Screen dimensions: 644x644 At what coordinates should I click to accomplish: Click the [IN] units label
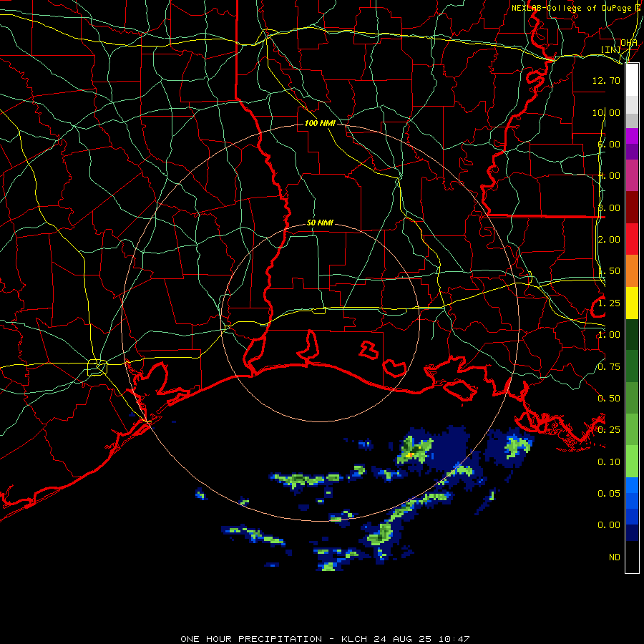[x=611, y=49]
